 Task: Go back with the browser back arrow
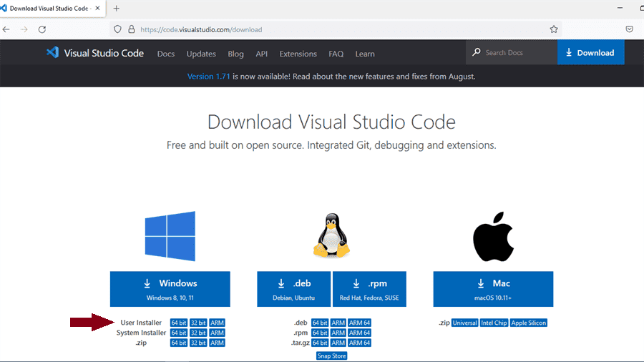[6, 29]
